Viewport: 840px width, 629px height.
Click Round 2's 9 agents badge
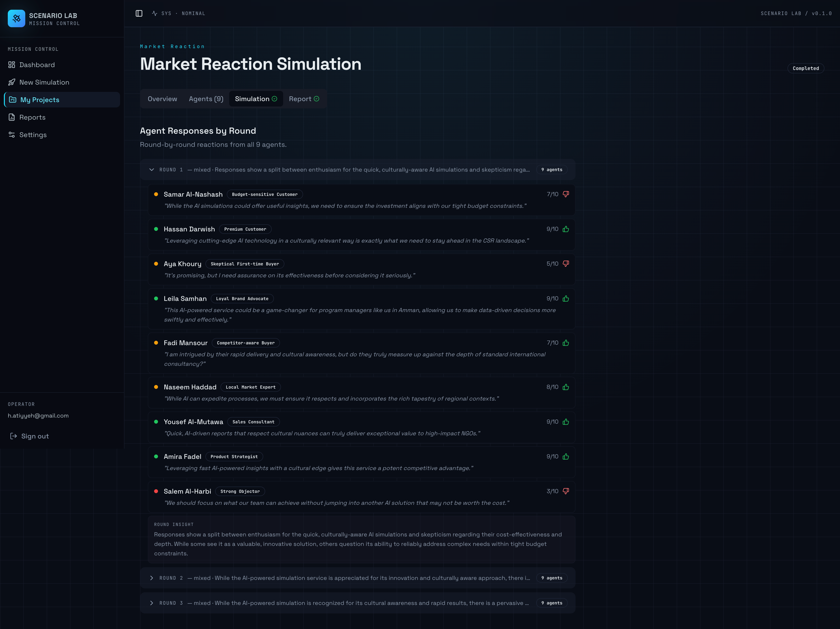(x=552, y=578)
